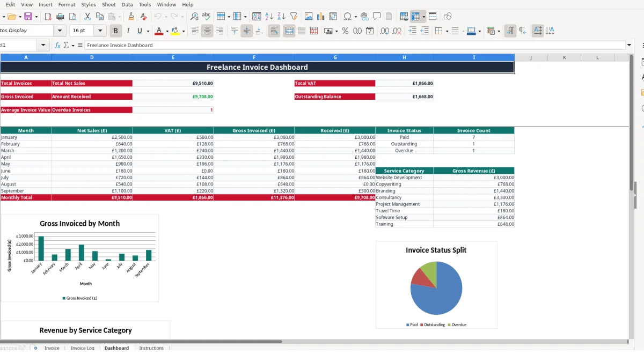644x362 pixels.
Task: Open the Data menu
Action: 127,4
